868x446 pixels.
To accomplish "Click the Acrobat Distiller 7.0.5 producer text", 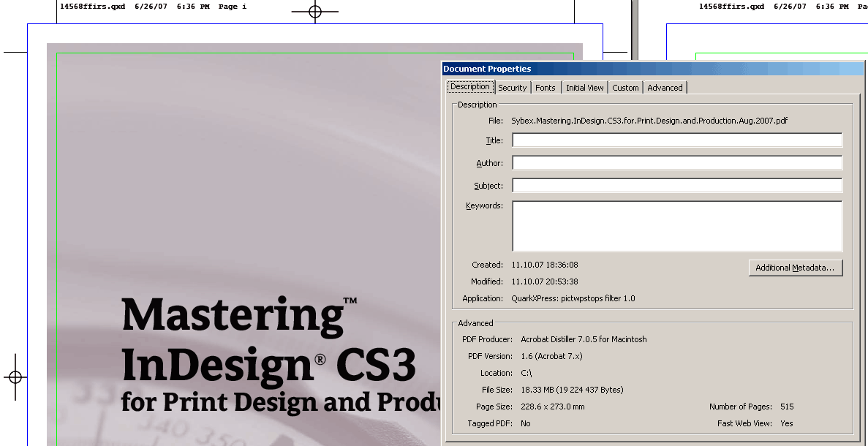I will [584, 339].
